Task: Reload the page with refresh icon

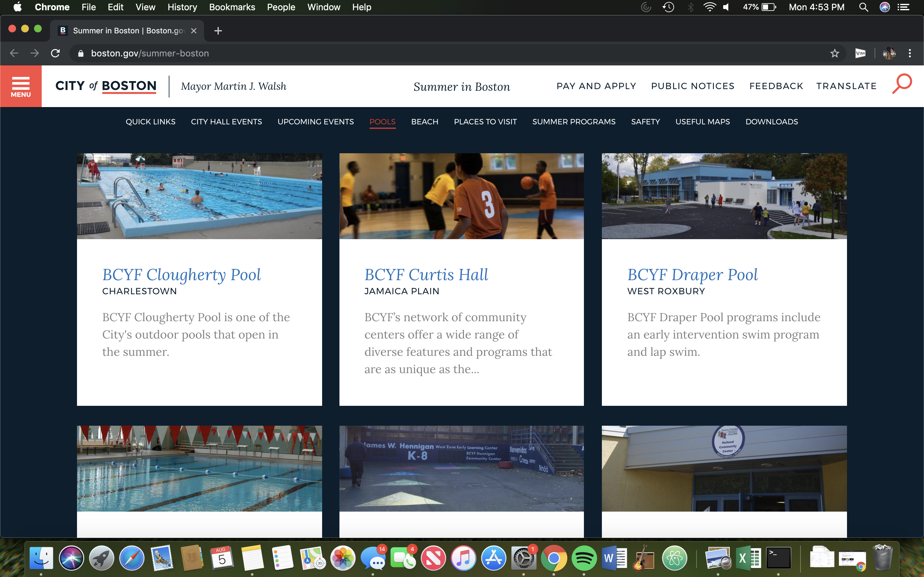Action: (x=56, y=54)
